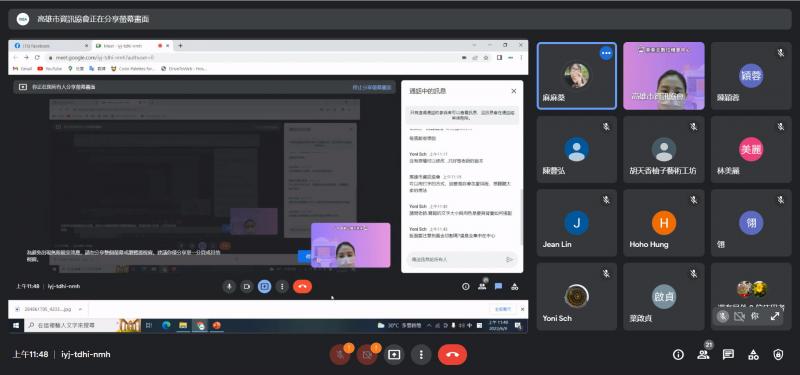Click the stop sharing link in the shared screen
The image size is (800, 375).
click(x=371, y=87)
